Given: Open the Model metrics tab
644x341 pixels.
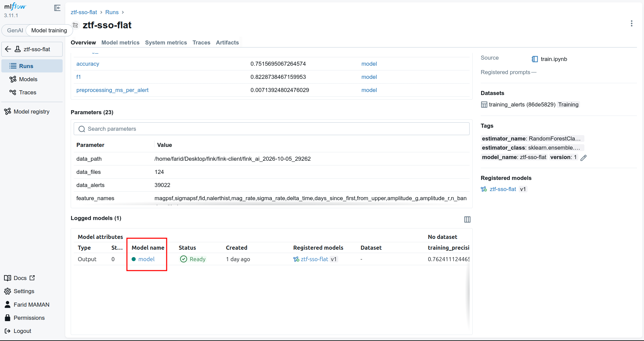Looking at the screenshot, I should point(120,42).
